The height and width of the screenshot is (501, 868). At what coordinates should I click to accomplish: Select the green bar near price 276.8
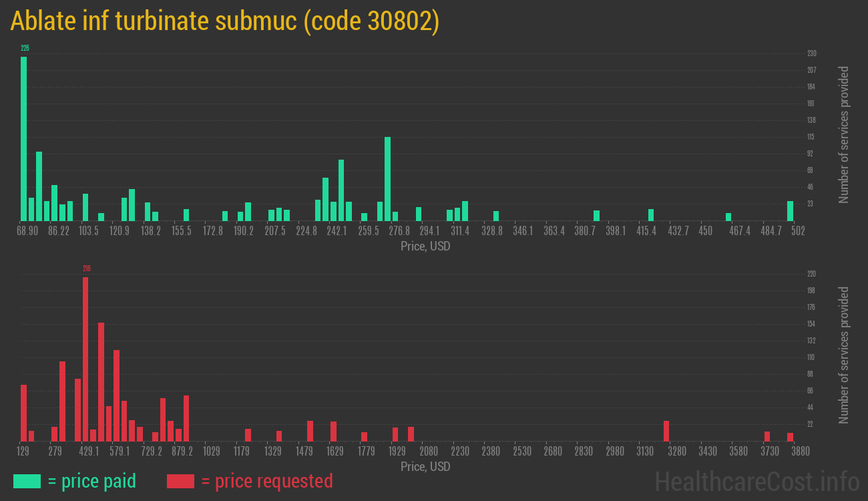tap(387, 180)
